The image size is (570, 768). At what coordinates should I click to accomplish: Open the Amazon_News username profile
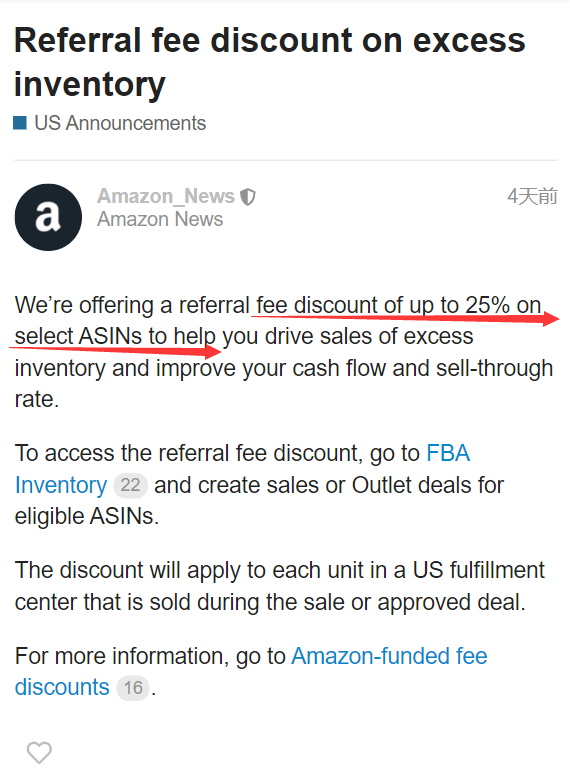tap(166, 196)
